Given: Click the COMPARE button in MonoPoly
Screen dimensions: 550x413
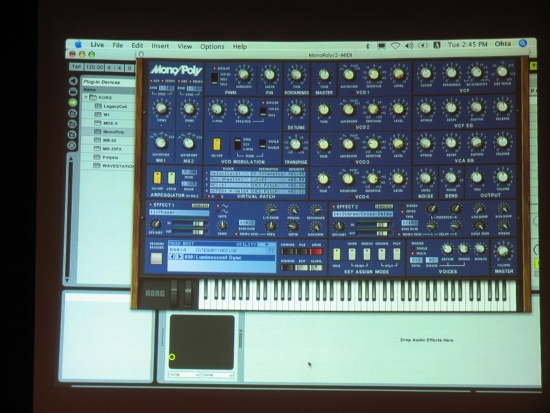Looking at the screenshot, I should [x=287, y=252].
